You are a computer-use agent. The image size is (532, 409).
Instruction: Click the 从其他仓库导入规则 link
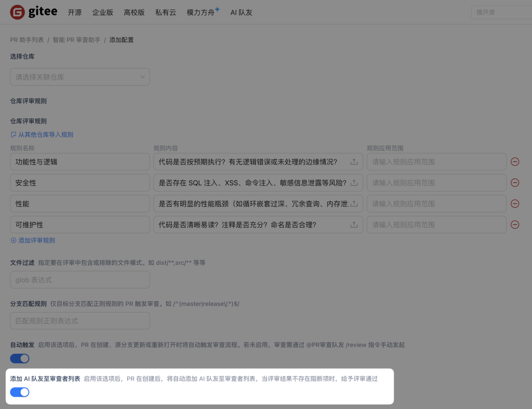pyautogui.click(x=46, y=134)
